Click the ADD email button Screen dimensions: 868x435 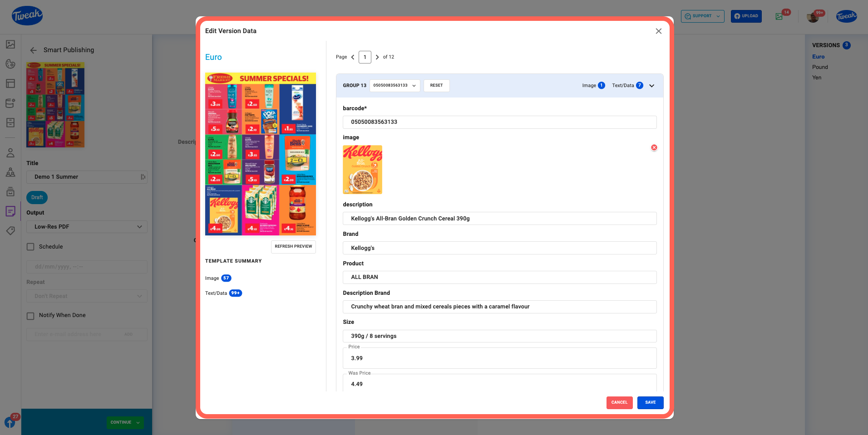click(128, 335)
